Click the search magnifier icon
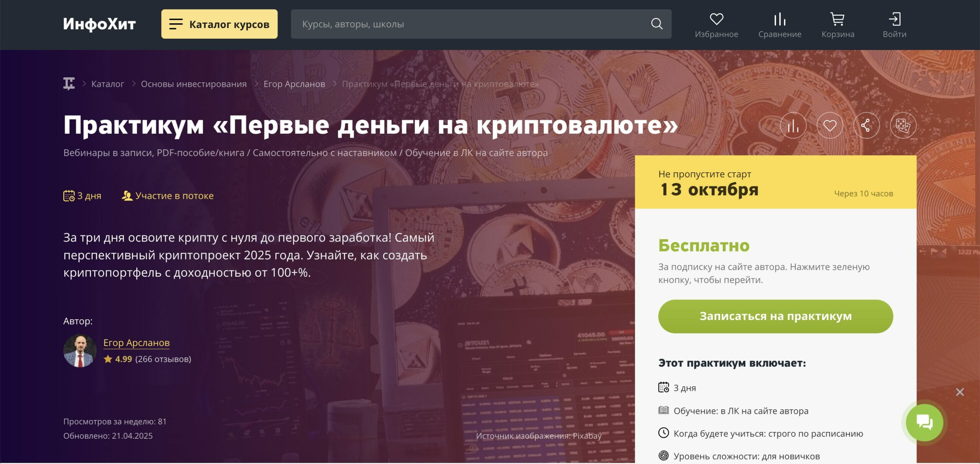This screenshot has height=464, width=980. [657, 24]
